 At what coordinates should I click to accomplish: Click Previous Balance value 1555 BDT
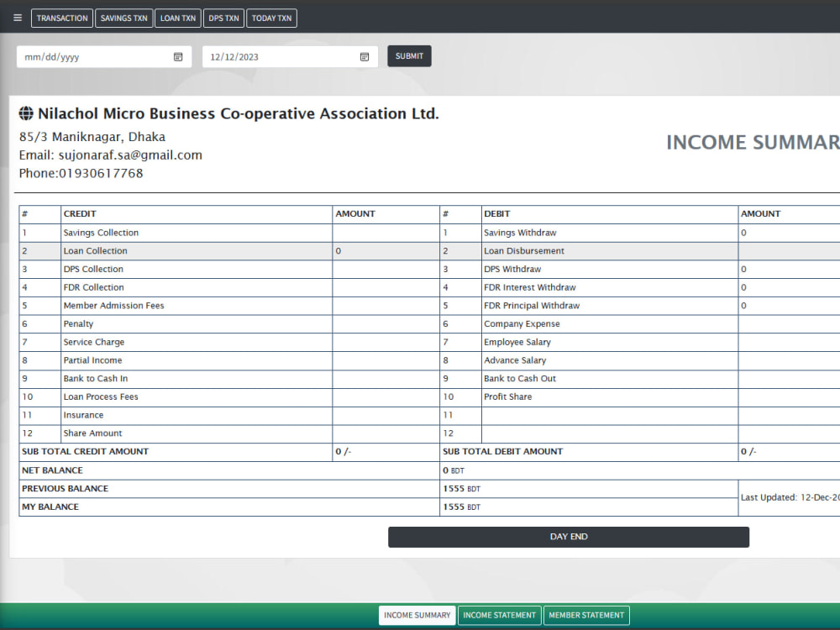coord(461,489)
